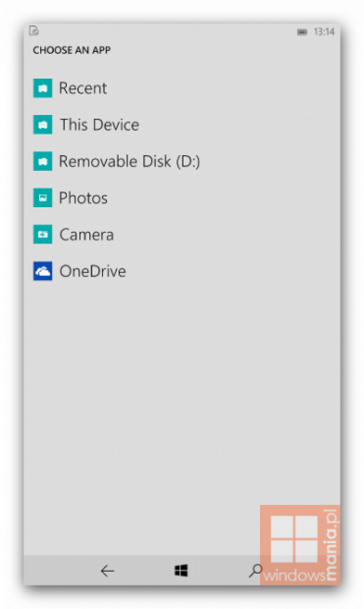Open the Photos entry label
The image size is (364, 609).
(x=83, y=198)
